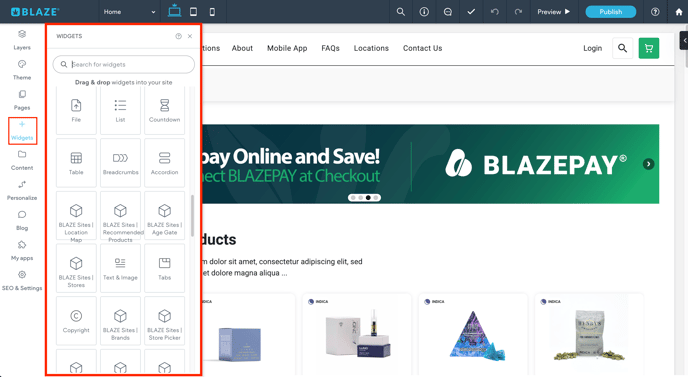Select the third banner slide dot
The width and height of the screenshot is (688, 377).
click(x=368, y=197)
